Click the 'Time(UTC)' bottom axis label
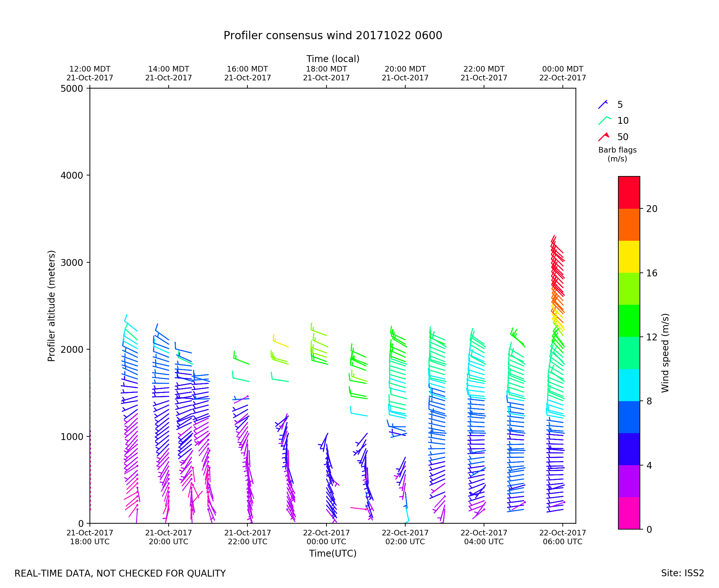This screenshot has width=719, height=588. (x=332, y=553)
